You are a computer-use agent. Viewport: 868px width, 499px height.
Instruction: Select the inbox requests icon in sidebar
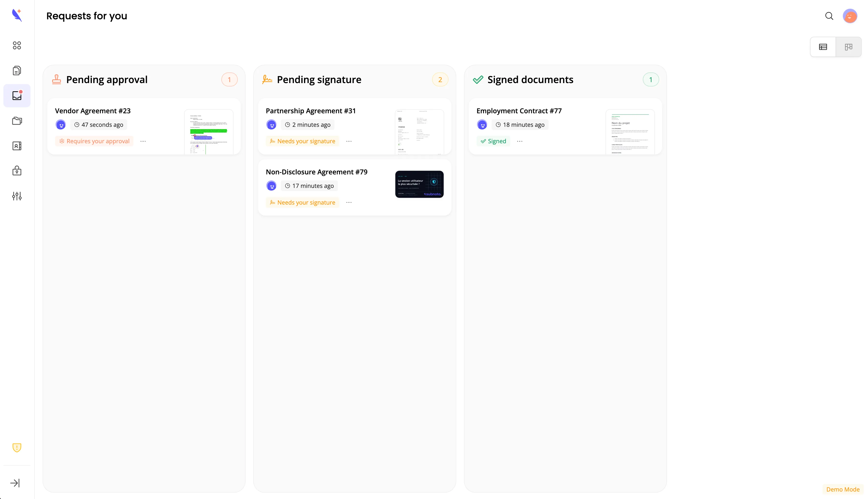point(17,96)
